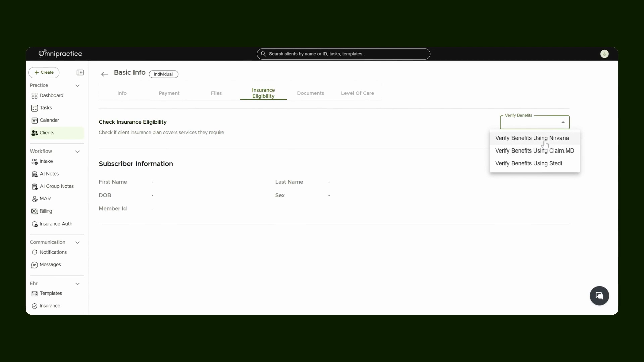The height and width of the screenshot is (362, 644).
Task: Focus the client search field
Action: [343, 54]
